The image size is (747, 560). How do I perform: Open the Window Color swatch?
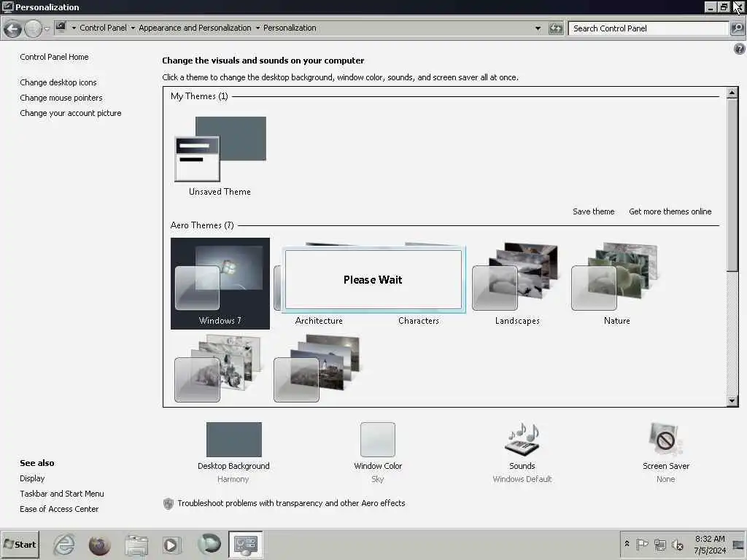(378, 439)
